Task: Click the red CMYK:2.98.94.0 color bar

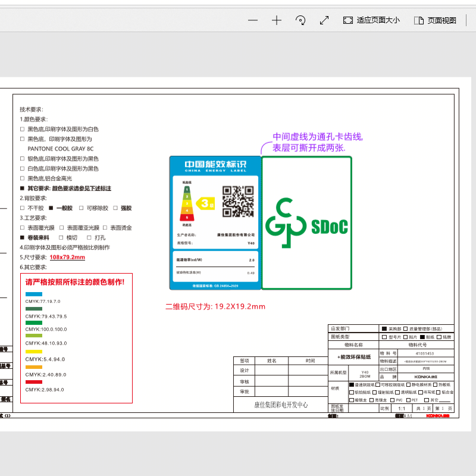Action: [34, 382]
